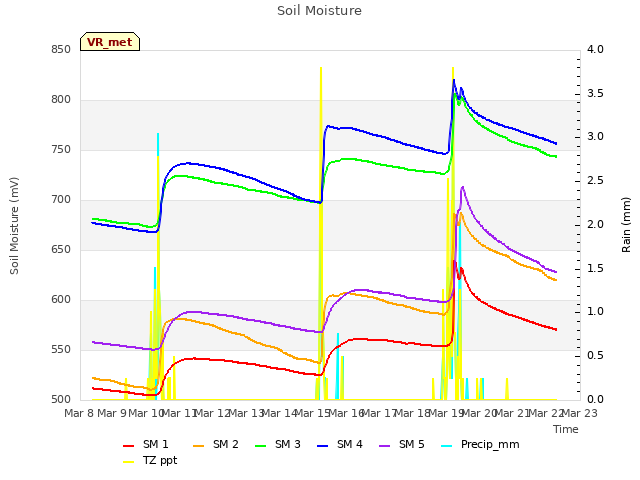Image resolution: width=640 pixels, height=480 pixels.
Task: Click the blue SM 4 legend swatch
Action: coord(323,446)
